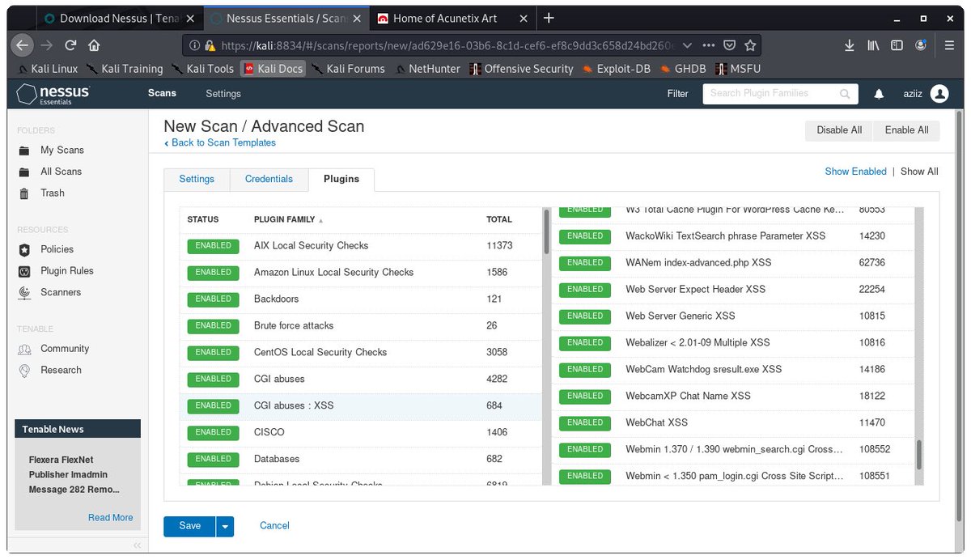Disable the WebChat XSS plugin

[585, 423]
